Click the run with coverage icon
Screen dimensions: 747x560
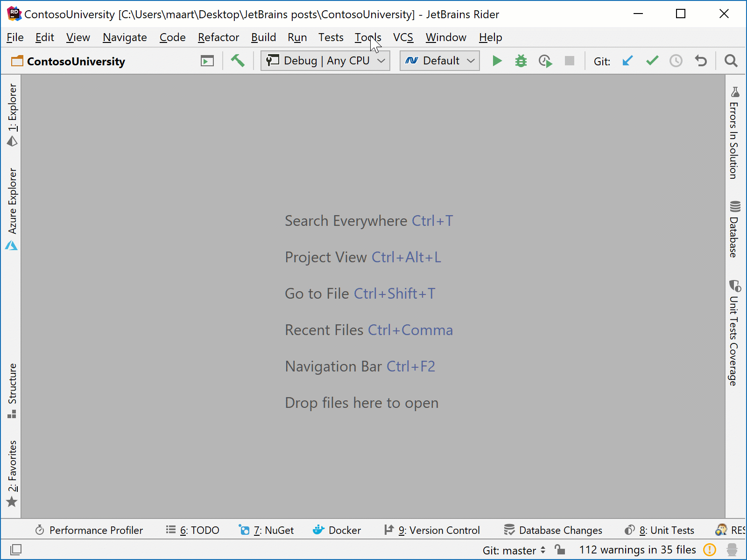545,61
